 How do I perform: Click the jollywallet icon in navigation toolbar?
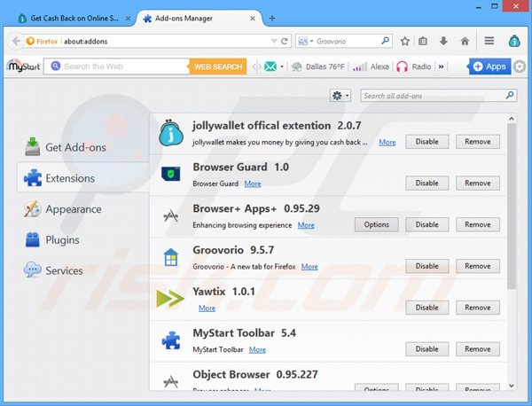514,41
